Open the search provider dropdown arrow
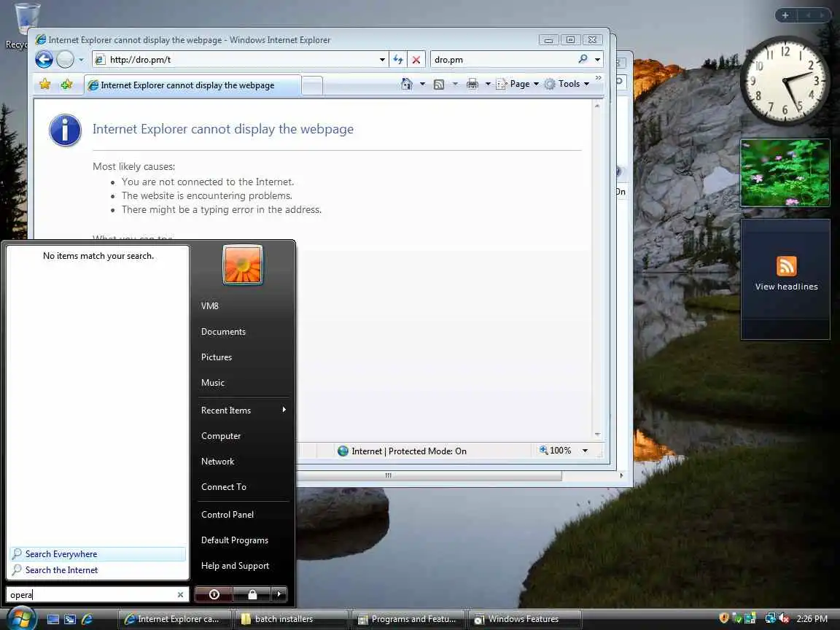 pos(597,60)
